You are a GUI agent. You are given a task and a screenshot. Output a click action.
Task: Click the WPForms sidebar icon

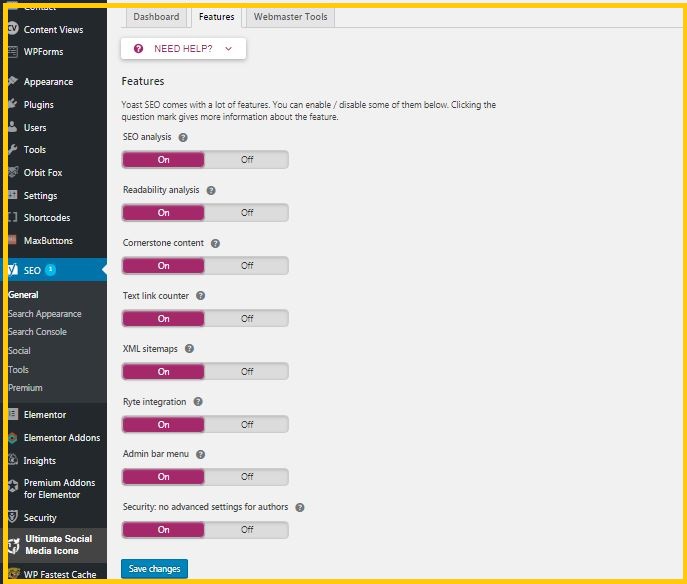(13, 51)
